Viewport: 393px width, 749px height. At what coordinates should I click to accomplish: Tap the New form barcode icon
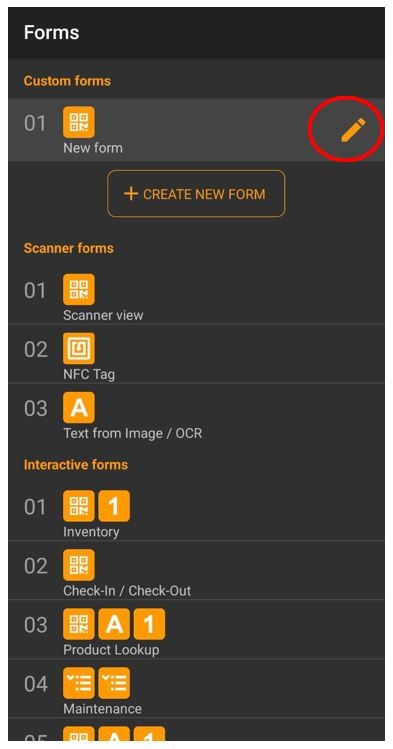click(79, 122)
